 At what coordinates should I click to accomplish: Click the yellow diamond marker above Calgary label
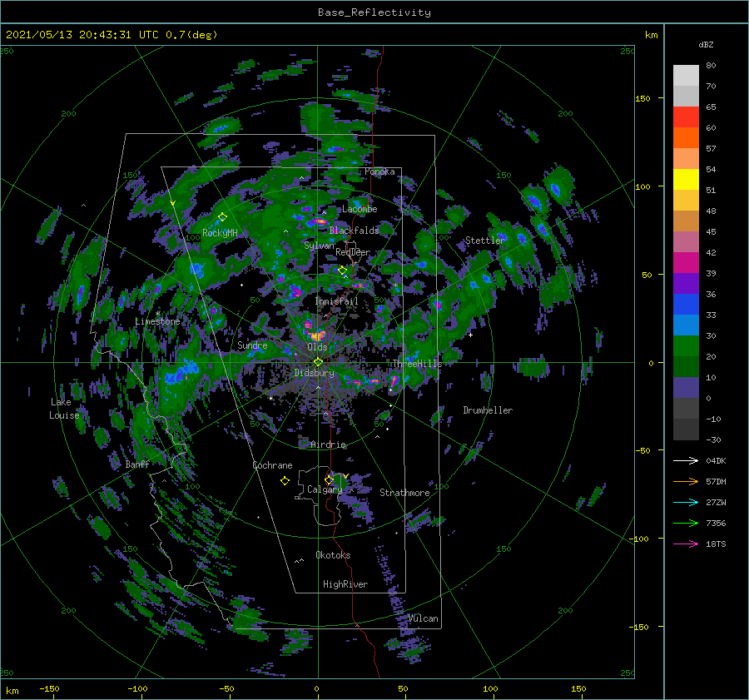(x=329, y=479)
